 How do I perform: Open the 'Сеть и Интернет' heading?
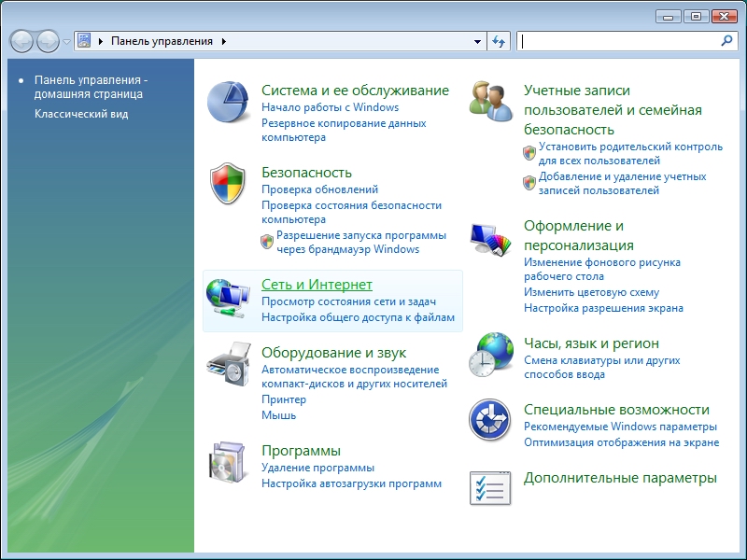coord(317,285)
